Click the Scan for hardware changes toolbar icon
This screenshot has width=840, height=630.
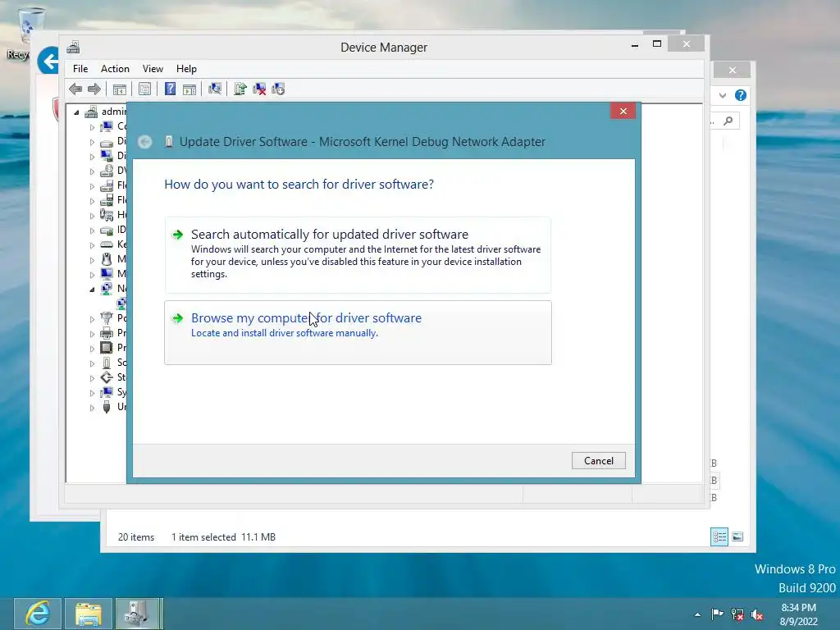pos(215,89)
